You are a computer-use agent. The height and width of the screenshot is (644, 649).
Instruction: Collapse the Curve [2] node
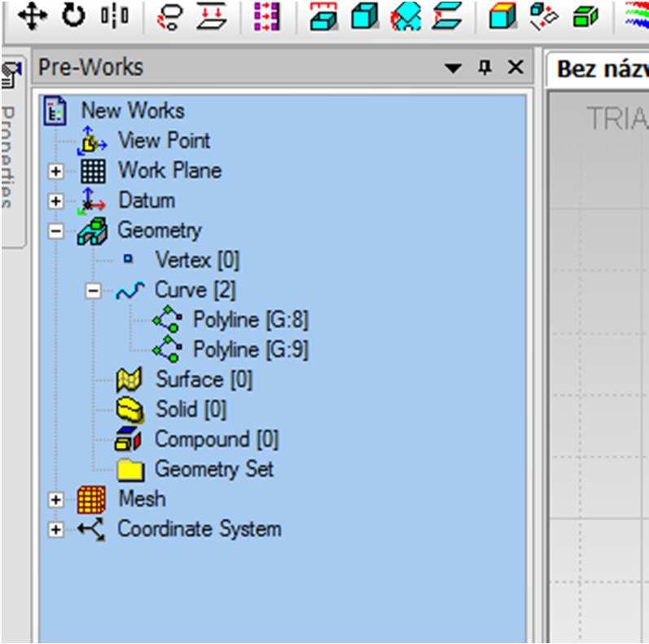click(93, 291)
